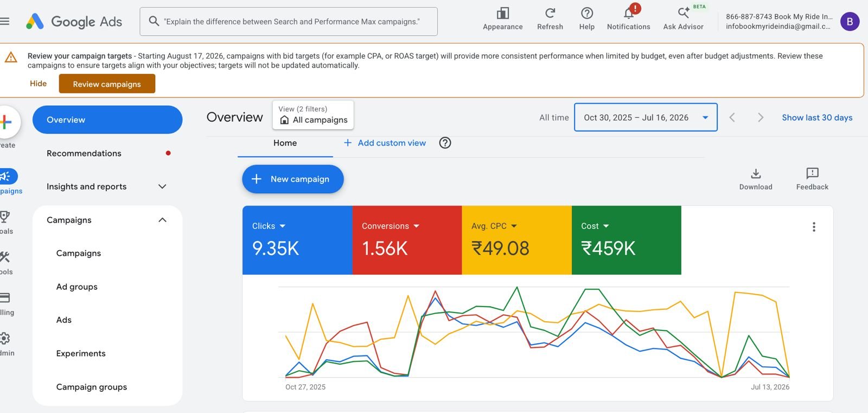Open Ad groups in sidebar
Screen dimensions: 868x413
(77, 287)
